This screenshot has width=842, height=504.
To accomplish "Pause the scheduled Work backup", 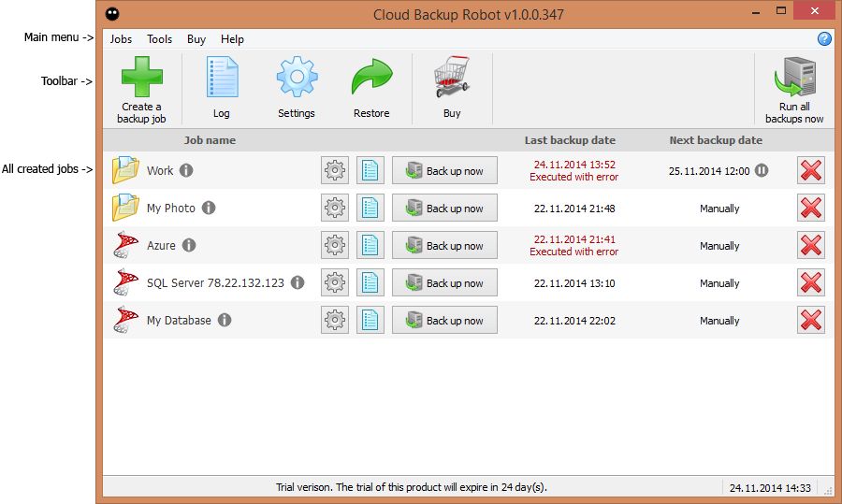I will click(x=762, y=171).
